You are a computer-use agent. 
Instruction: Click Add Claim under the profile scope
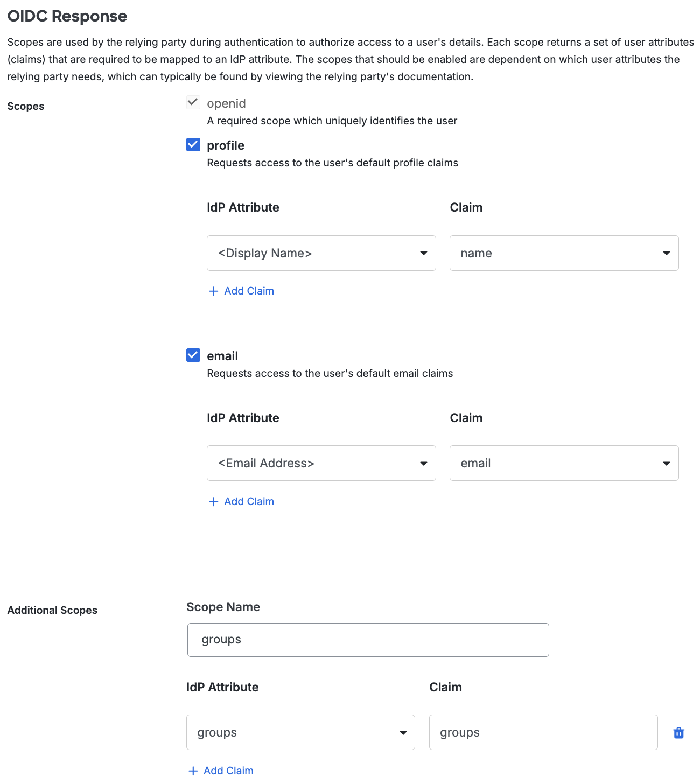[249, 291]
